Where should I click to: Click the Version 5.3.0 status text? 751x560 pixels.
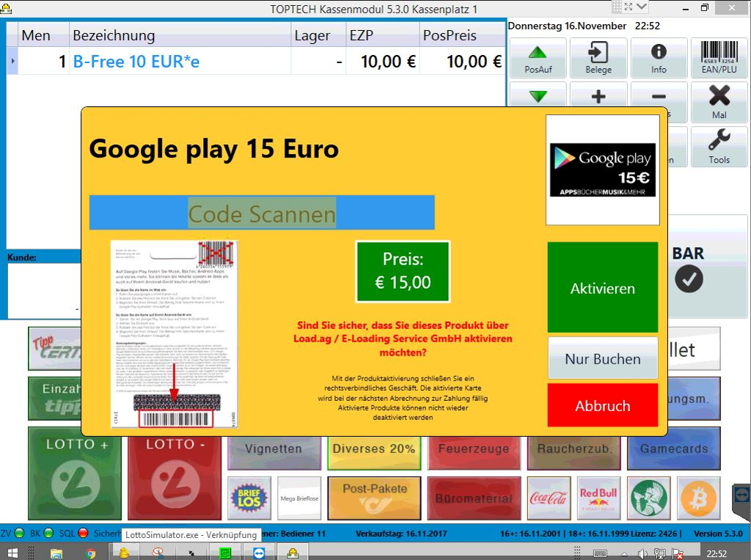[x=718, y=533]
